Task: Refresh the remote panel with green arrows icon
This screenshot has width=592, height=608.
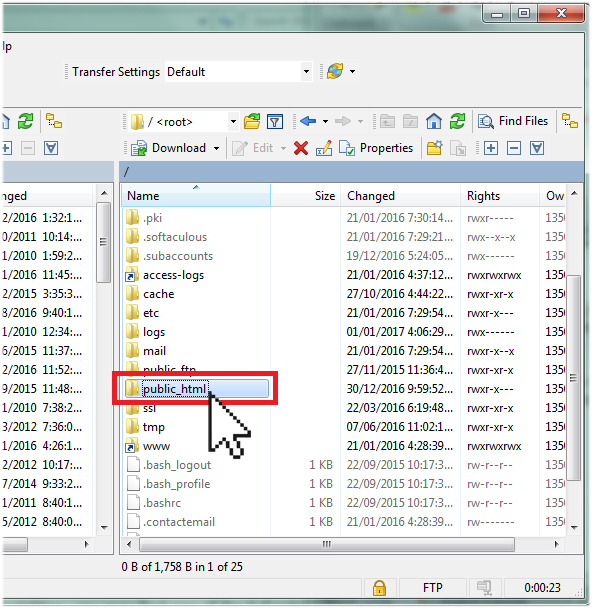Action: (457, 121)
